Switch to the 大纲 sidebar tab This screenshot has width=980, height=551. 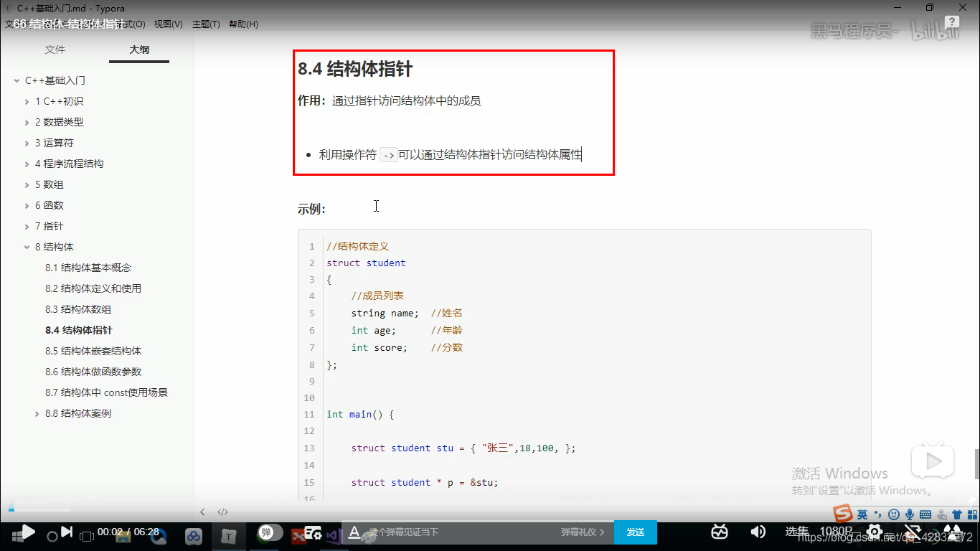point(139,50)
